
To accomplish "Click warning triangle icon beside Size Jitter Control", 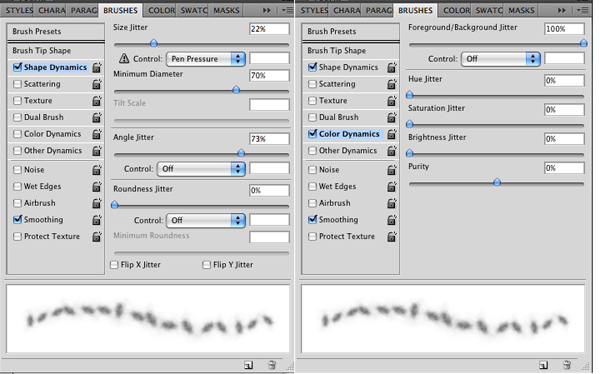I will [x=124, y=59].
